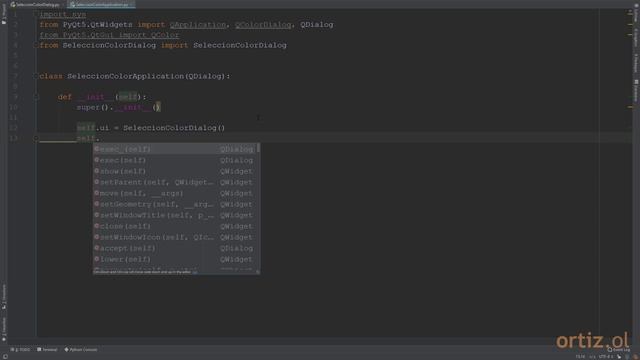The height and width of the screenshot is (360, 640).
Task: Click the Terminal icon in bottom bar
Action: pos(39,350)
